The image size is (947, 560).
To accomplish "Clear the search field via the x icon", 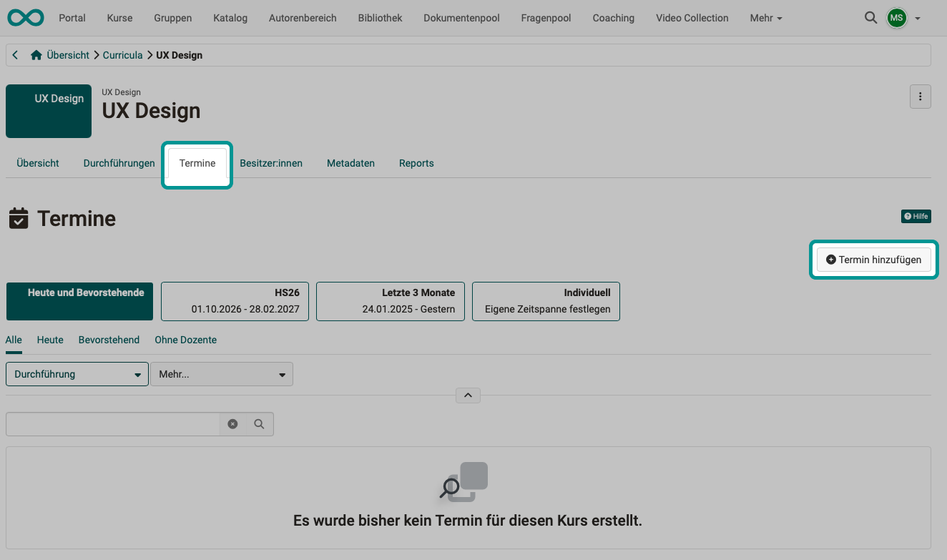I will pos(232,423).
